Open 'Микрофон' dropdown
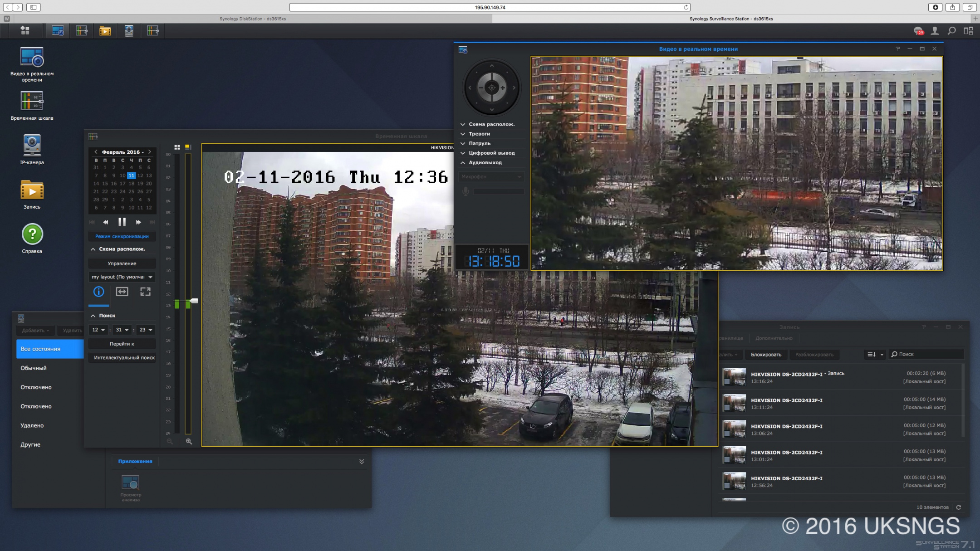 coord(491,176)
